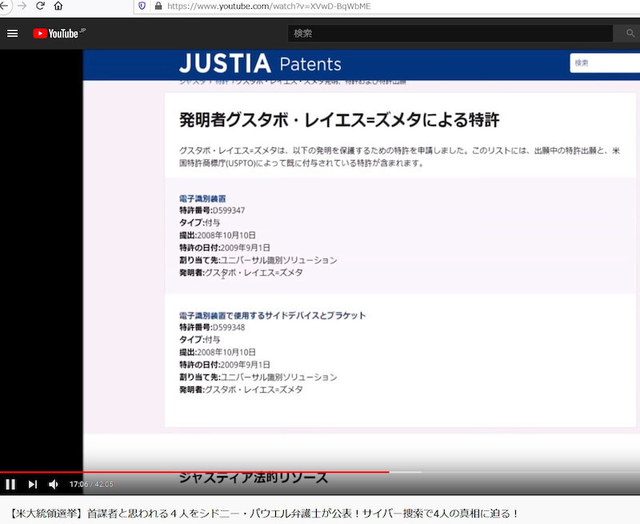Open 電子識別装置 patent link
Viewport: 640px width, 524px height.
click(x=202, y=199)
